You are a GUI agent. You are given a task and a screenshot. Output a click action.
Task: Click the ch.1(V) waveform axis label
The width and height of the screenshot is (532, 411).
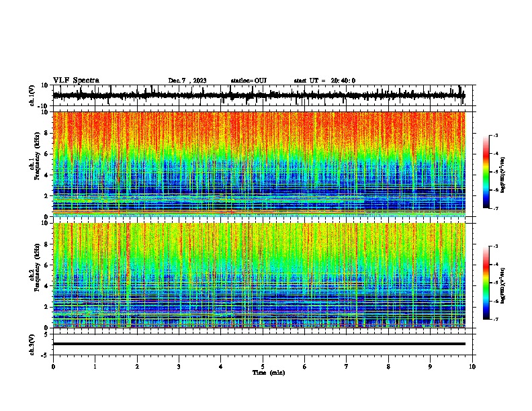pyautogui.click(x=32, y=95)
